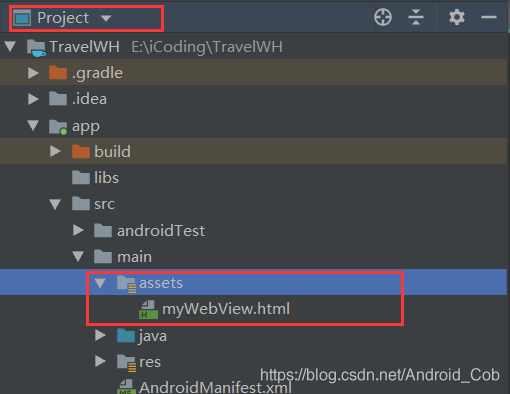The width and height of the screenshot is (510, 394).
Task: Click the orange .gradle folder icon
Action: pyautogui.click(x=58, y=72)
